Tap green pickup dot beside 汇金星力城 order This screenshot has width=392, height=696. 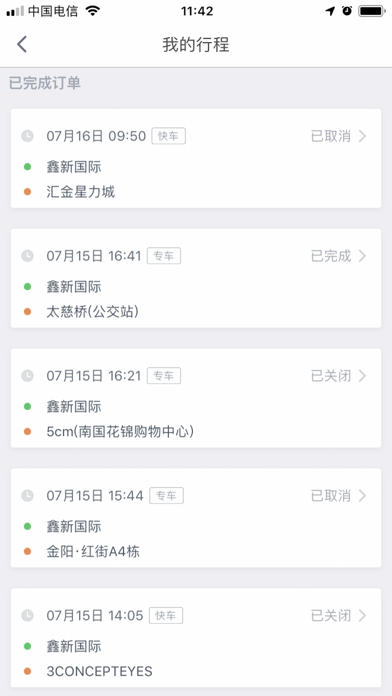click(x=28, y=167)
